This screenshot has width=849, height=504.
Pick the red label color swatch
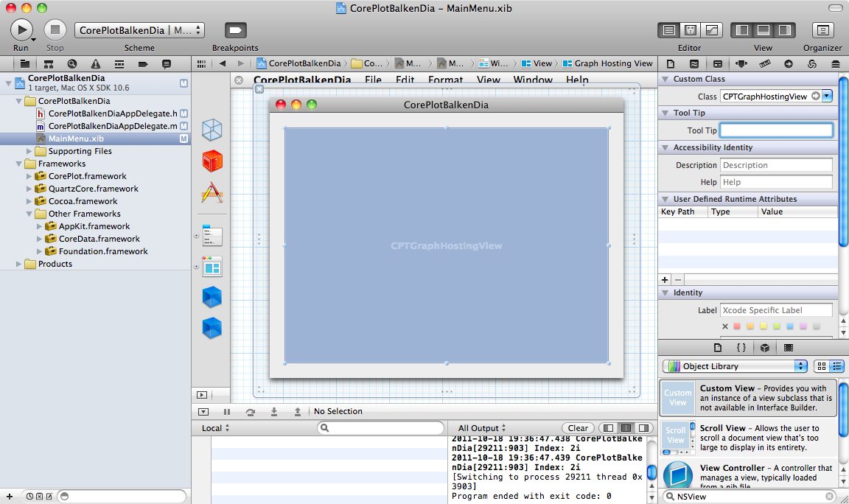tap(738, 326)
